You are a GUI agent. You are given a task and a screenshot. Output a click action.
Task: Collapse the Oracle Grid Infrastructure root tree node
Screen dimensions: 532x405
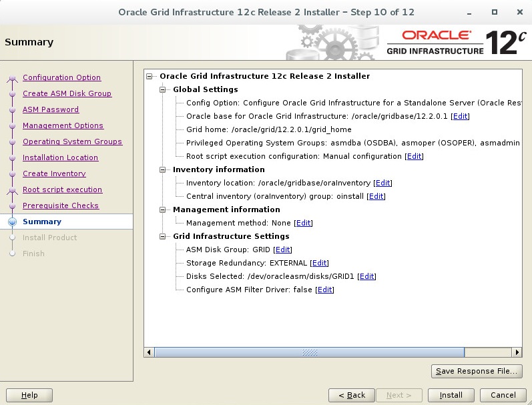(150, 76)
